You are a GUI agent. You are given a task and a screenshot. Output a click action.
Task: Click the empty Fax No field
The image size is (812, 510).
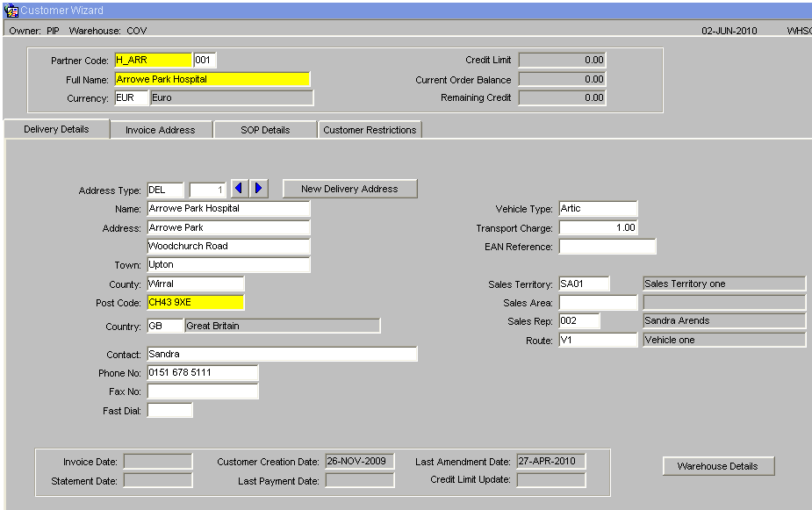(203, 391)
